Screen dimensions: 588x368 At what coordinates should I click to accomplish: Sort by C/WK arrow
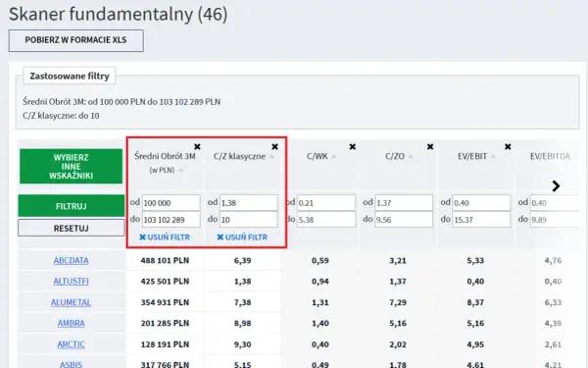334,156
